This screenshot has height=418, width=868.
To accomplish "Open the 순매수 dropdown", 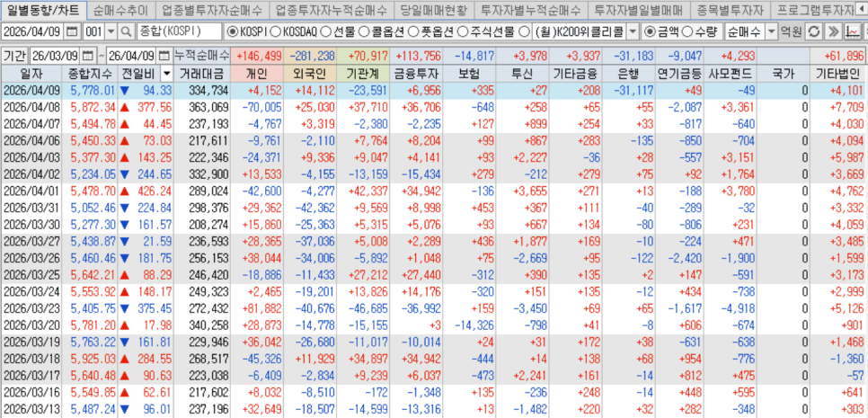I will (771, 31).
